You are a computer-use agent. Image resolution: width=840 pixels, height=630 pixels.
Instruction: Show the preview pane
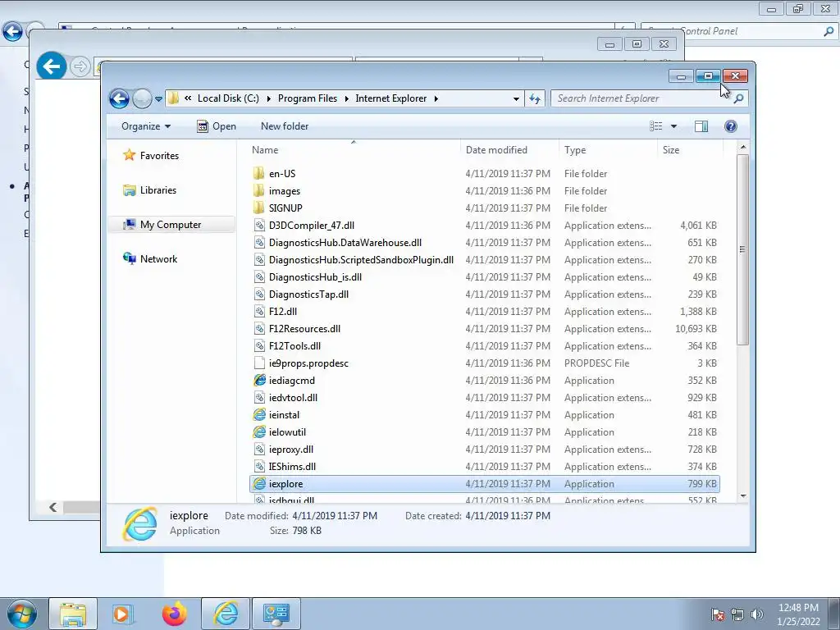[701, 126]
